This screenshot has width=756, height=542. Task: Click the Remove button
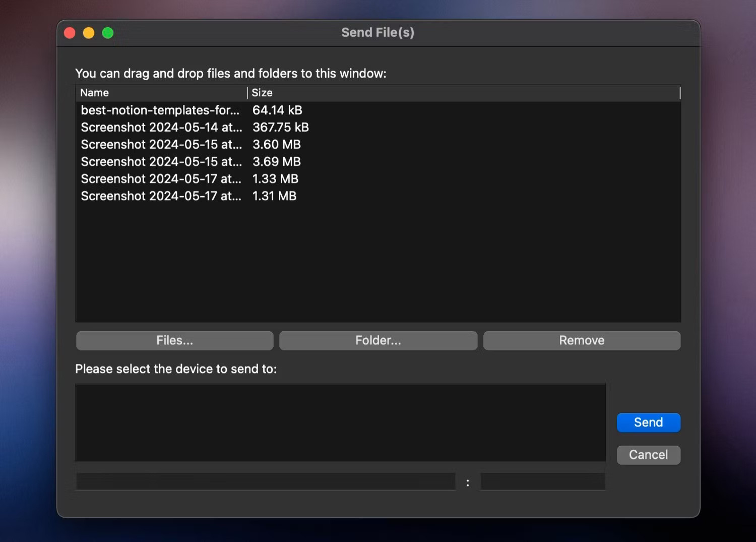582,340
